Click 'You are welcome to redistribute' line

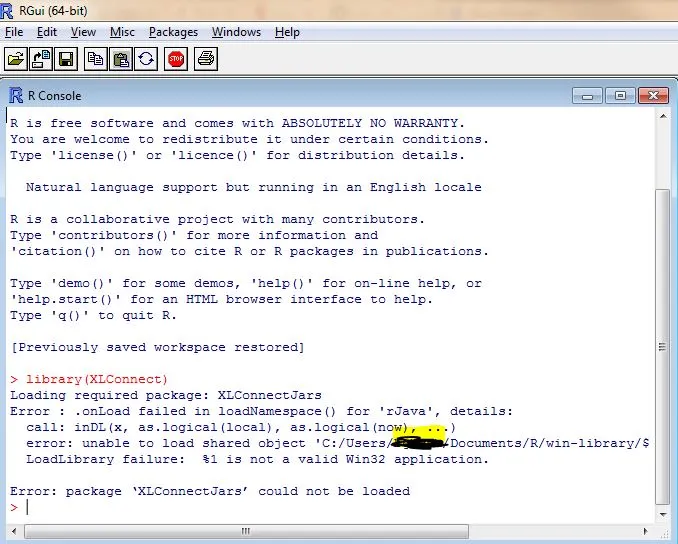pos(249,139)
